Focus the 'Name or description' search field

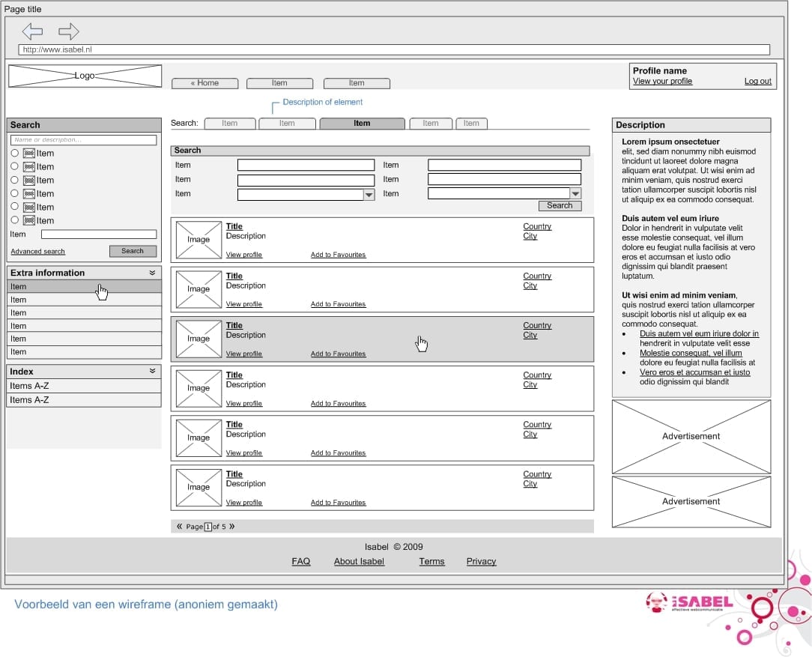click(83, 140)
